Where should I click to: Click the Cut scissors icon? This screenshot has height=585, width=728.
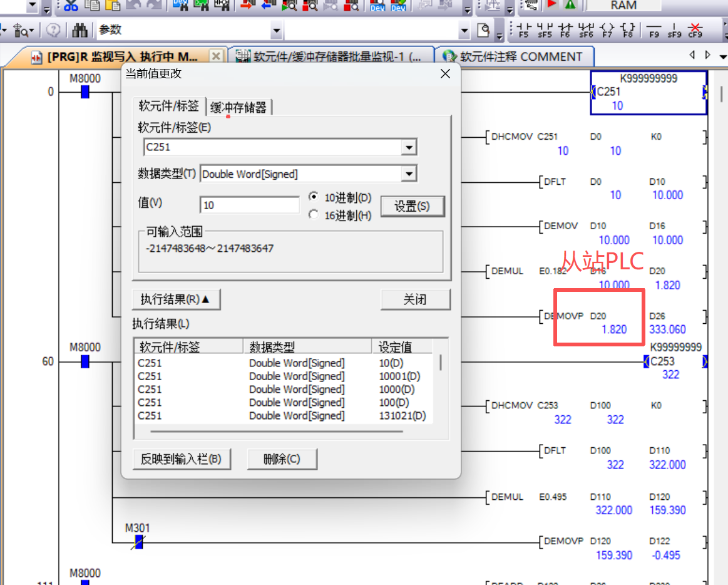71,5
